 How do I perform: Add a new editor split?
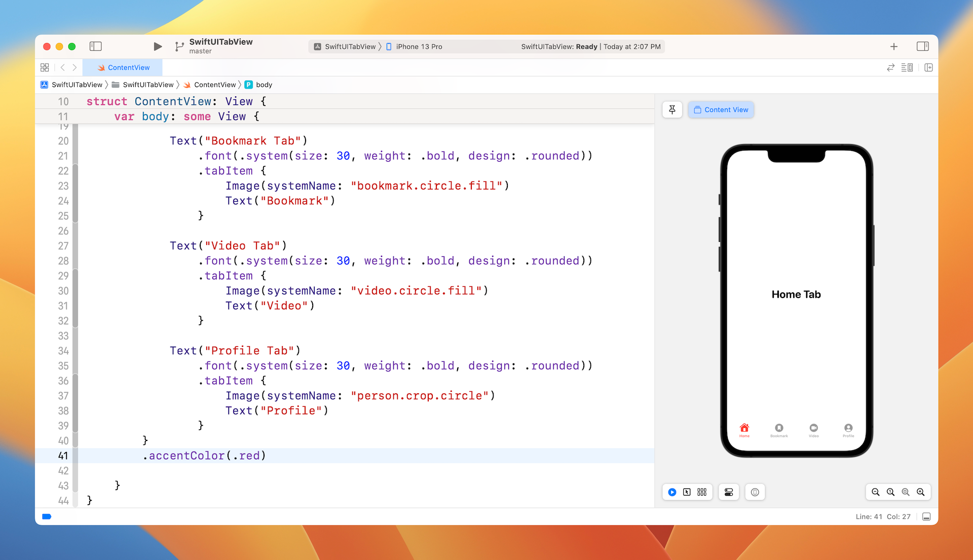point(928,67)
